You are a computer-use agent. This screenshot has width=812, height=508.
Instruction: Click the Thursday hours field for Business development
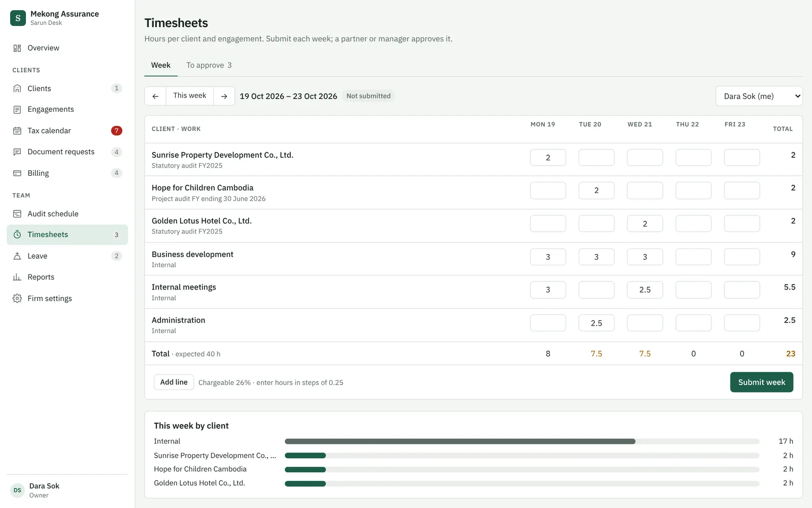click(x=693, y=257)
